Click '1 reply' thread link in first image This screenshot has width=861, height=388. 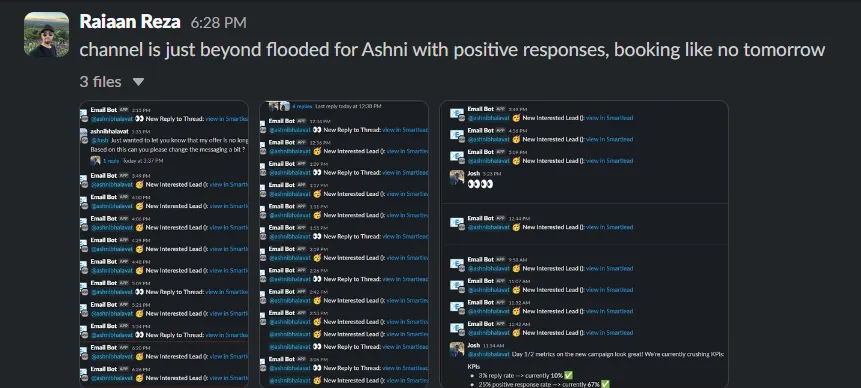(111, 161)
